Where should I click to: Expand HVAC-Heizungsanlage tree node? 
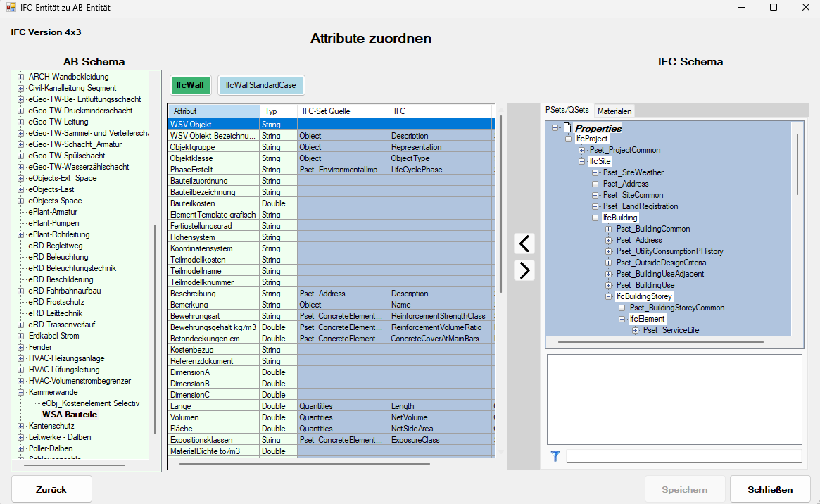tap(21, 359)
